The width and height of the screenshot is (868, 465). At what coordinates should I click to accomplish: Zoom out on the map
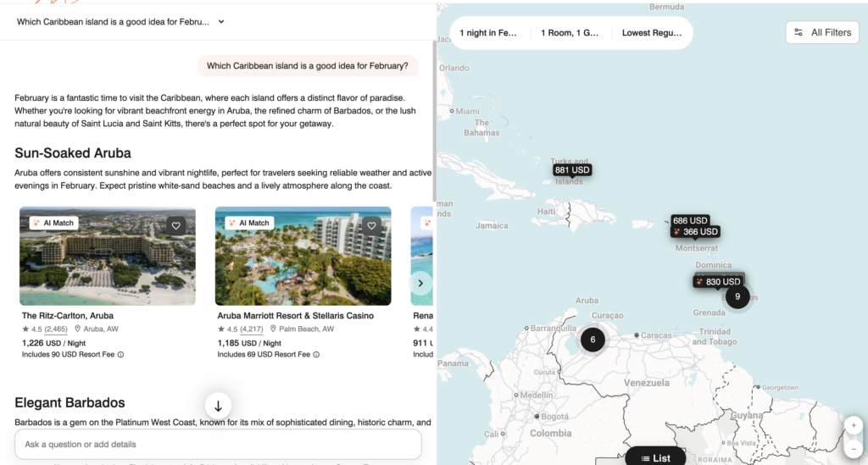coord(854,448)
